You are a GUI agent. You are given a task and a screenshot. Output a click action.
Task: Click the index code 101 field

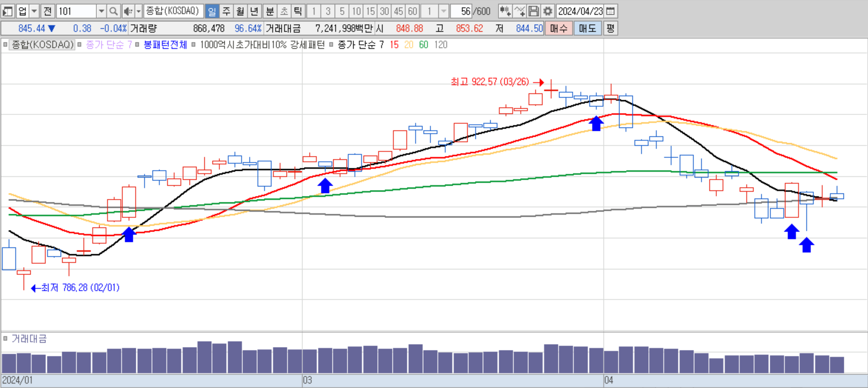click(77, 11)
